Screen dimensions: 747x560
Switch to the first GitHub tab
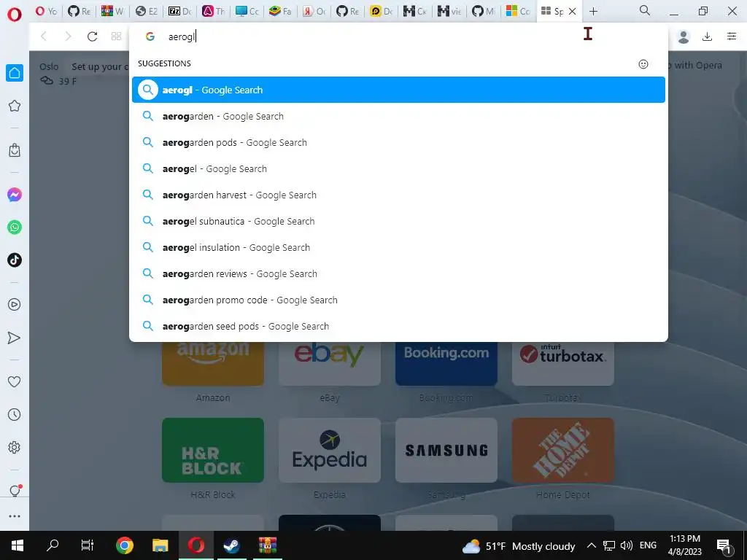coord(79,11)
